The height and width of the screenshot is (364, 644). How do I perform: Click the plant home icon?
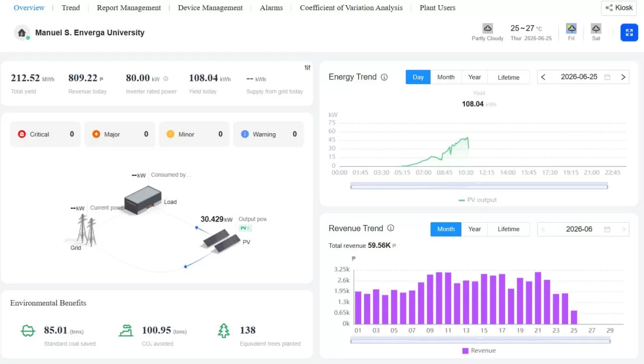(21, 33)
